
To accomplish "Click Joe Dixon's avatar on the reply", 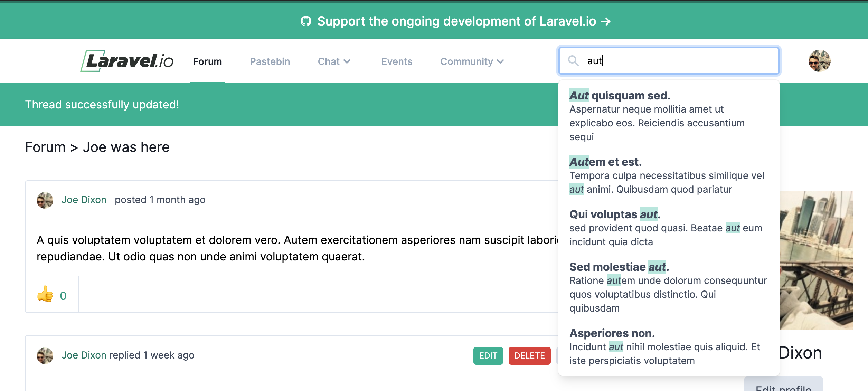I will click(45, 355).
